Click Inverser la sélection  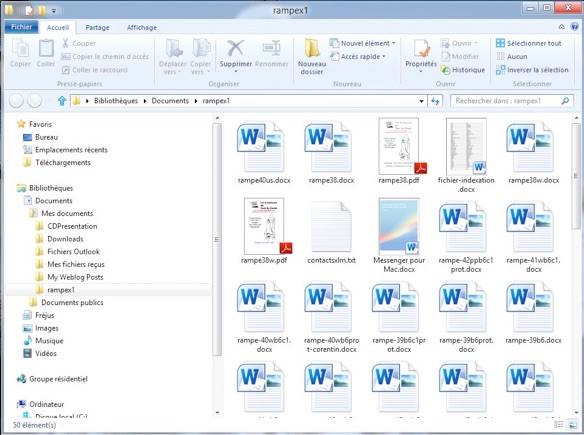[x=532, y=70]
